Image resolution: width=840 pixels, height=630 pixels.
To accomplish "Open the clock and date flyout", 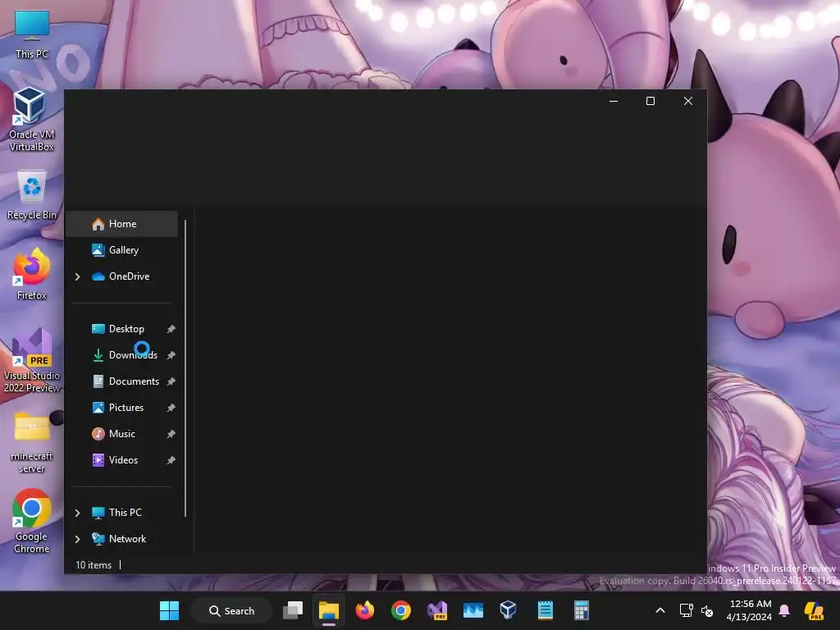I will coord(750,610).
